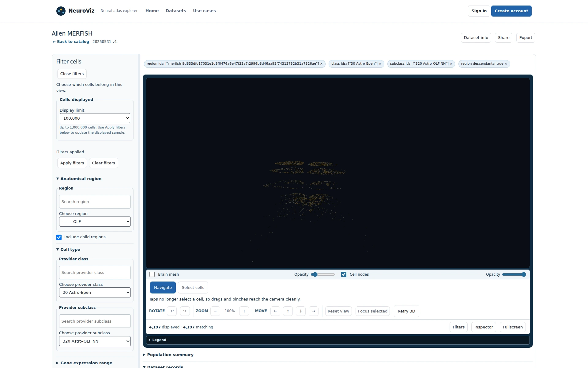Focus the Search region field
Screen dimensions: 588x368
[x=95, y=202]
